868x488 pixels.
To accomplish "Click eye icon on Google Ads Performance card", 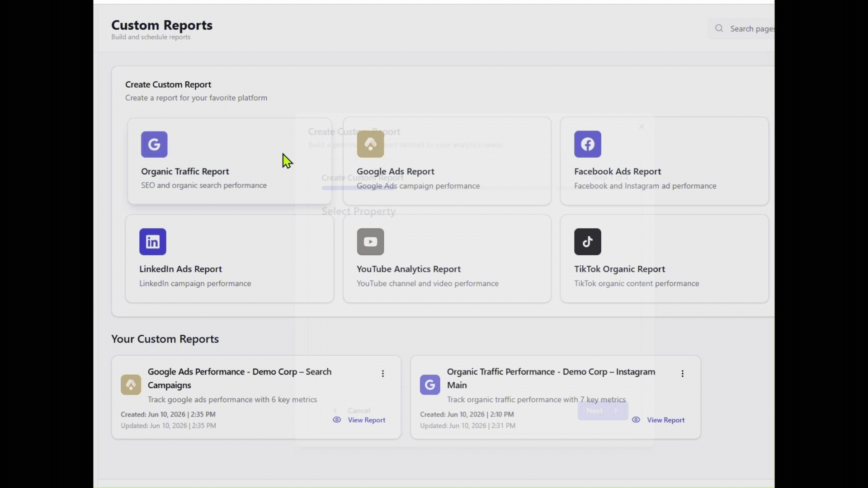I will coord(337,420).
